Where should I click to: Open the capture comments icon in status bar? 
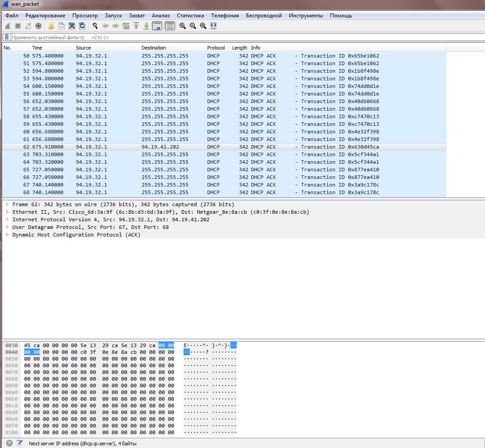(x=20, y=443)
